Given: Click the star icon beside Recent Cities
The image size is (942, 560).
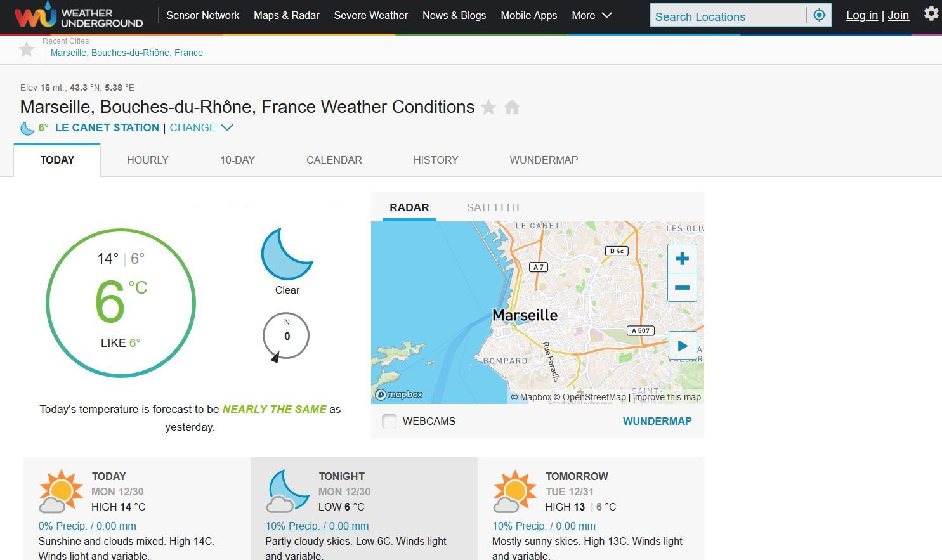Looking at the screenshot, I should pyautogui.click(x=27, y=49).
